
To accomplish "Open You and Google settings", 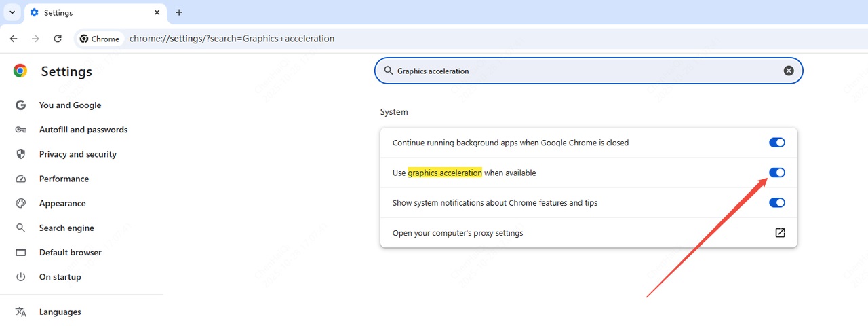I will (70, 105).
